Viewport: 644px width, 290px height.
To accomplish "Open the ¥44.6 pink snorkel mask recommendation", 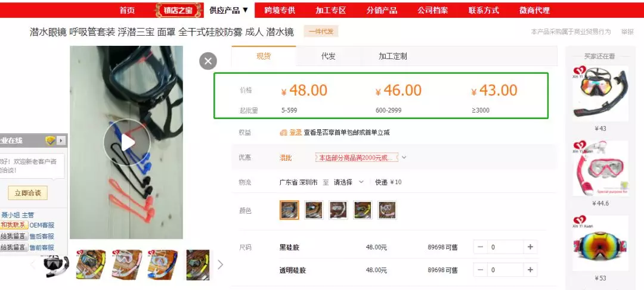I will click(x=600, y=168).
